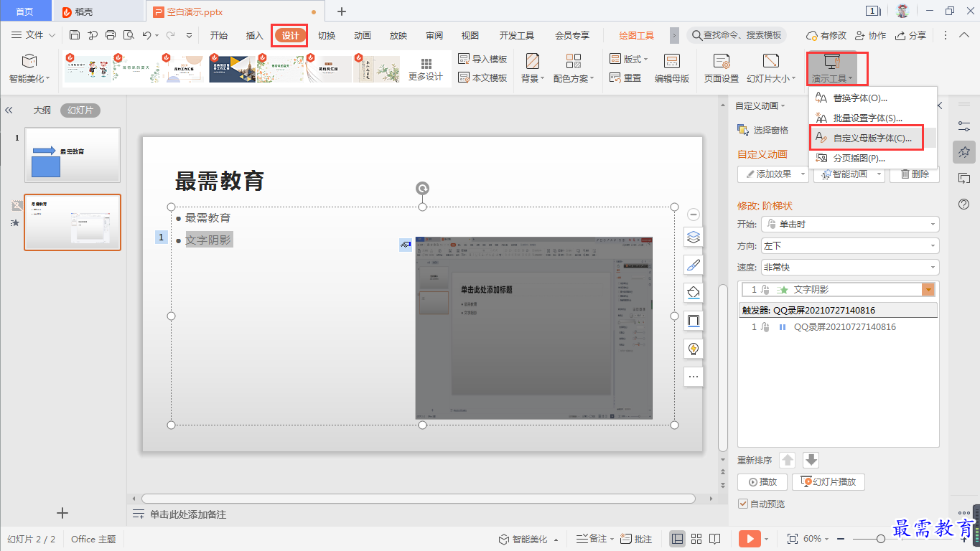This screenshot has height=551, width=980.
Task: Click the outline frame icon beside slide
Action: 694,321
